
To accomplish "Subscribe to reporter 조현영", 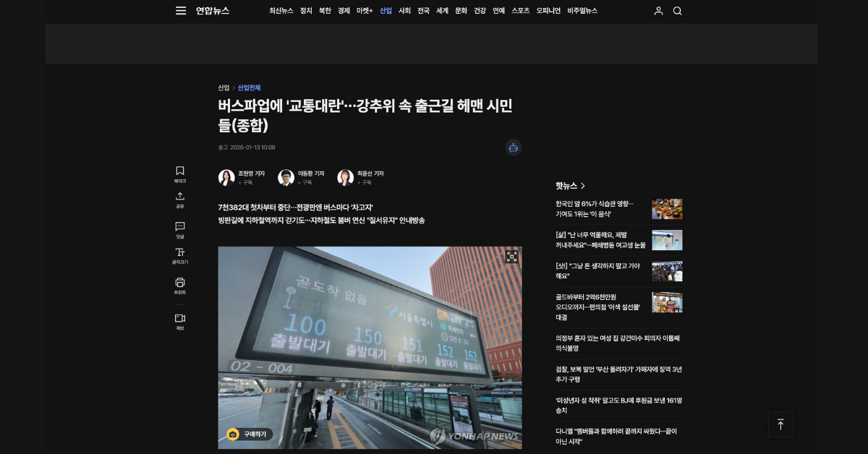I will [x=247, y=183].
